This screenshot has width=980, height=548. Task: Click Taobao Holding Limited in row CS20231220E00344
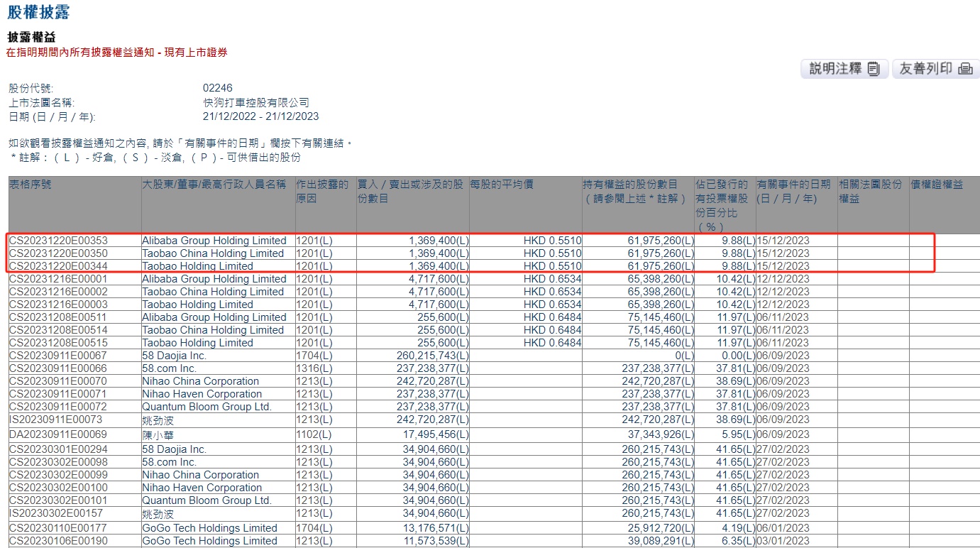point(197,266)
